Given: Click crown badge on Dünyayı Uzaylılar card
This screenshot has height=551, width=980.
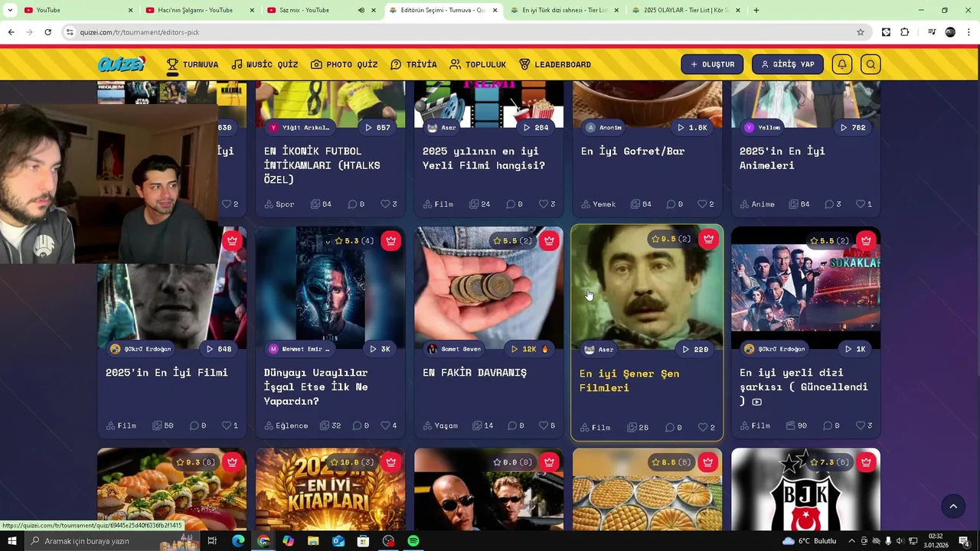Looking at the screenshot, I should tap(390, 240).
